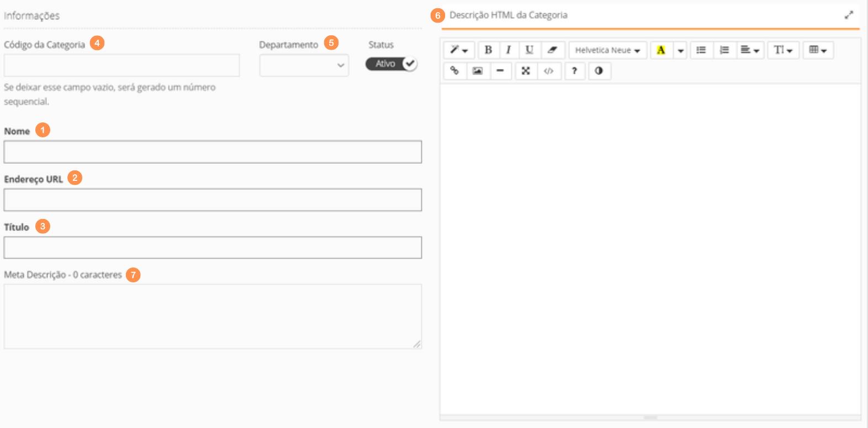Open editor help with the question mark
This screenshot has height=428, width=868.
coord(574,71)
